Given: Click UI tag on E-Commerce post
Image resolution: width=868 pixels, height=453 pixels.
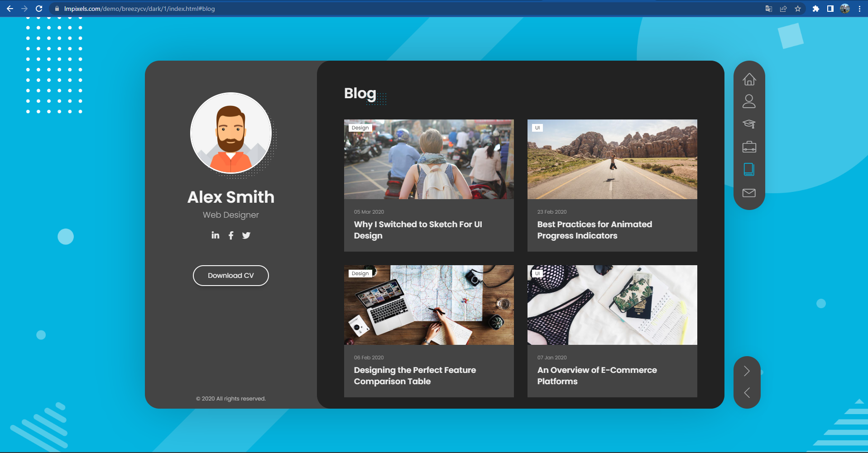Looking at the screenshot, I should 537,273.
